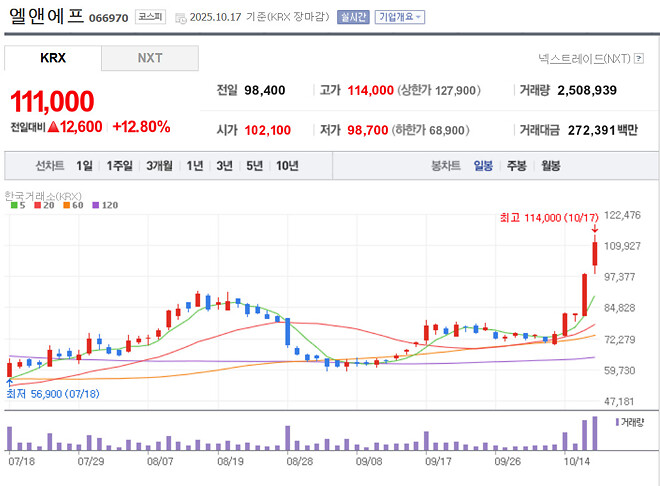Click the 저가 value 98,700
Image resolution: width=660 pixels, height=486 pixels.
click(x=367, y=130)
